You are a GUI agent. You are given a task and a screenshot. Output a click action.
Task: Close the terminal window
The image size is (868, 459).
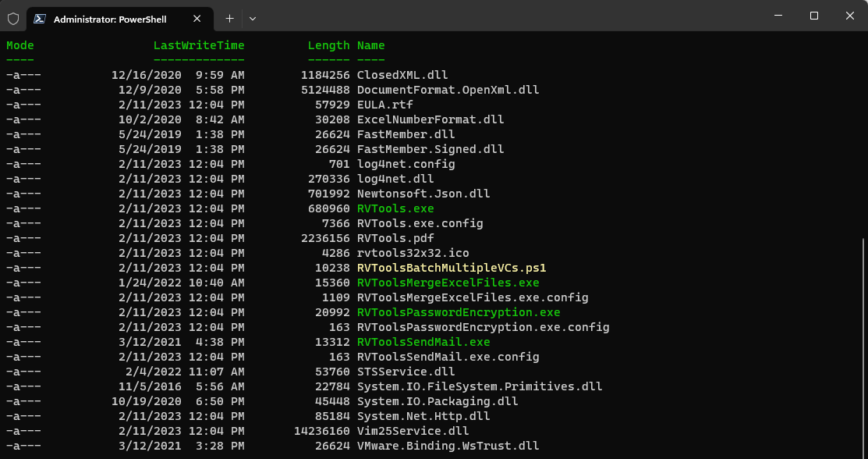850,16
